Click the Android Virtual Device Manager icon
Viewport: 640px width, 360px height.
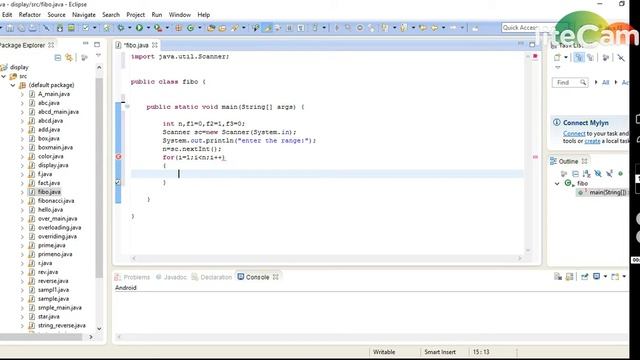point(71,28)
